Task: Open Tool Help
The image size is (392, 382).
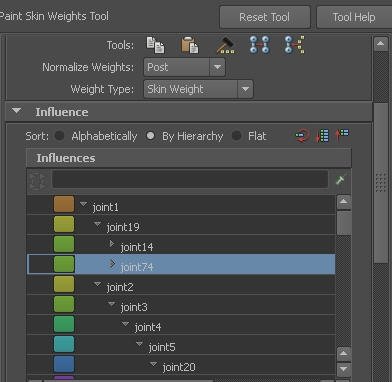Action: (354, 17)
